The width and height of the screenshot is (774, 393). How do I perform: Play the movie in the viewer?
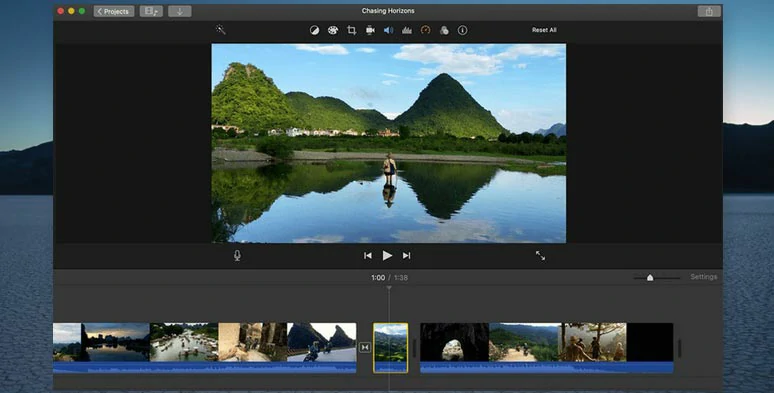(387, 255)
